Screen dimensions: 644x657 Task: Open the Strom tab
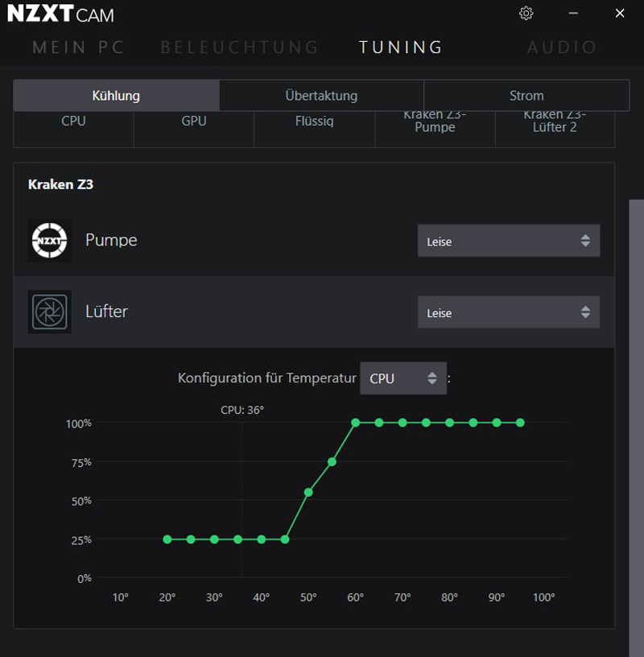coord(526,96)
